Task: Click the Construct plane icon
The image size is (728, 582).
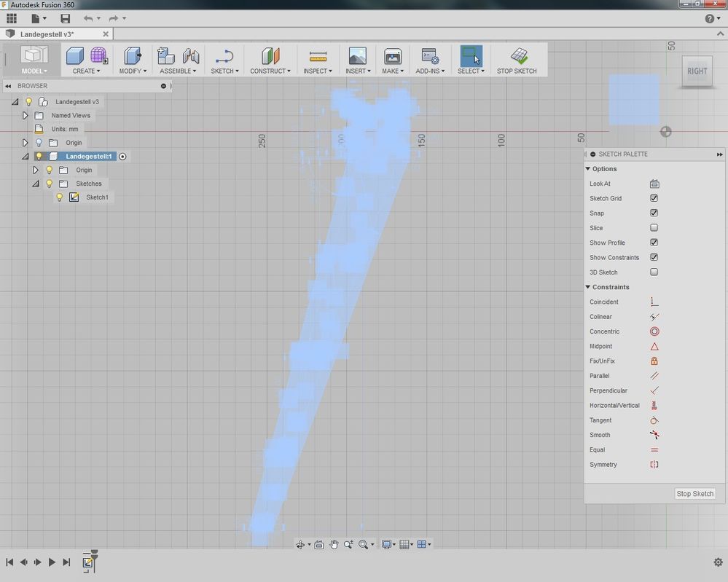Action: click(270, 56)
